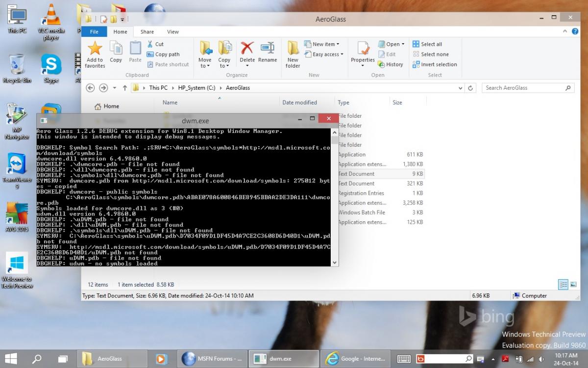588x368 pixels.
Task: Refresh the AeroGlass folder view
Action: (471, 88)
